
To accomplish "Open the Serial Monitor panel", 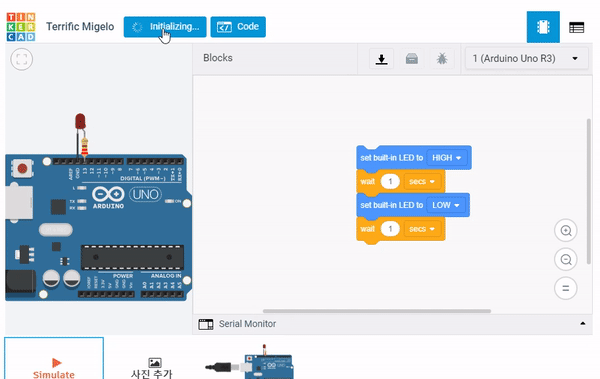I will click(393, 324).
